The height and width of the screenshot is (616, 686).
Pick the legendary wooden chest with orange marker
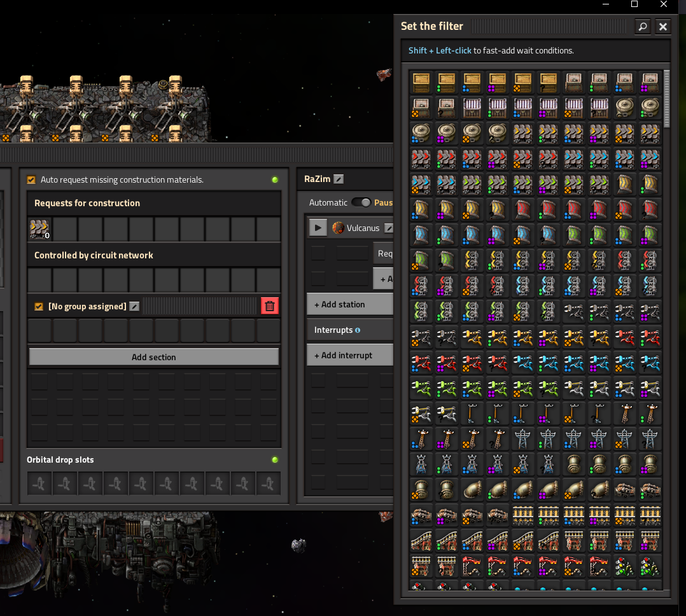pyautogui.click(x=522, y=82)
